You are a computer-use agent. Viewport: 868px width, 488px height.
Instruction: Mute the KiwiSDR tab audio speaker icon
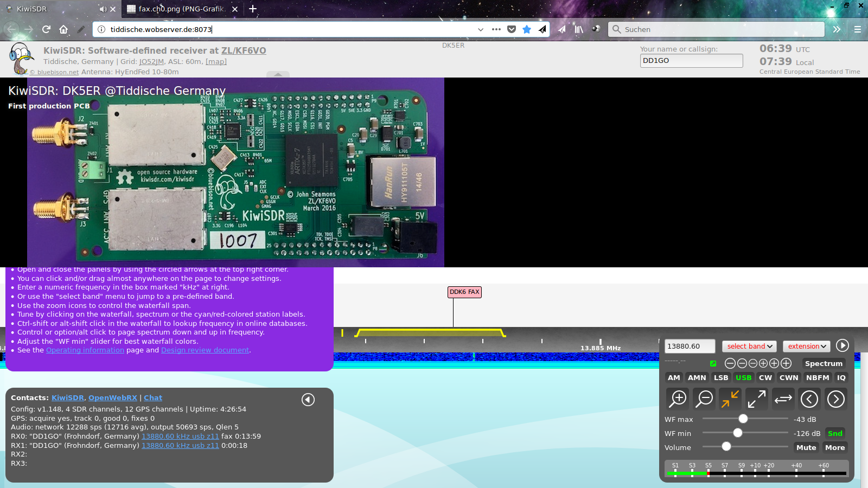[103, 9]
